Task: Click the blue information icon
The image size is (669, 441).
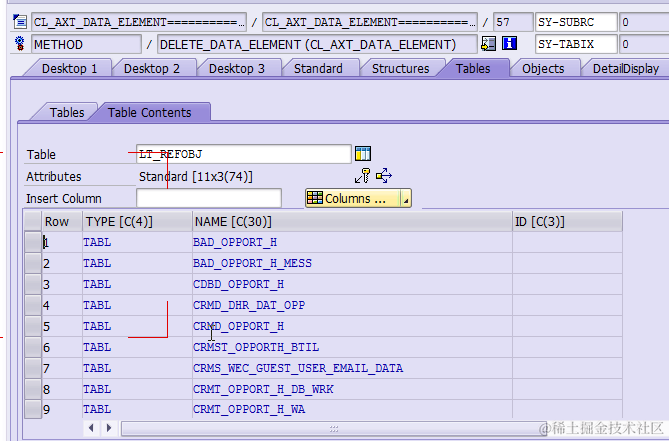Action: tap(509, 43)
